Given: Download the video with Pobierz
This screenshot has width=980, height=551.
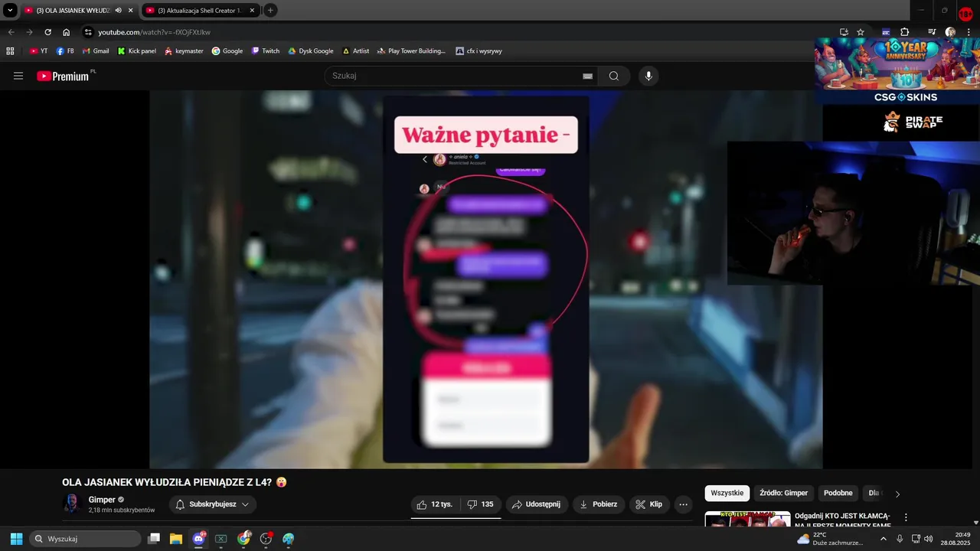Looking at the screenshot, I should (x=598, y=504).
